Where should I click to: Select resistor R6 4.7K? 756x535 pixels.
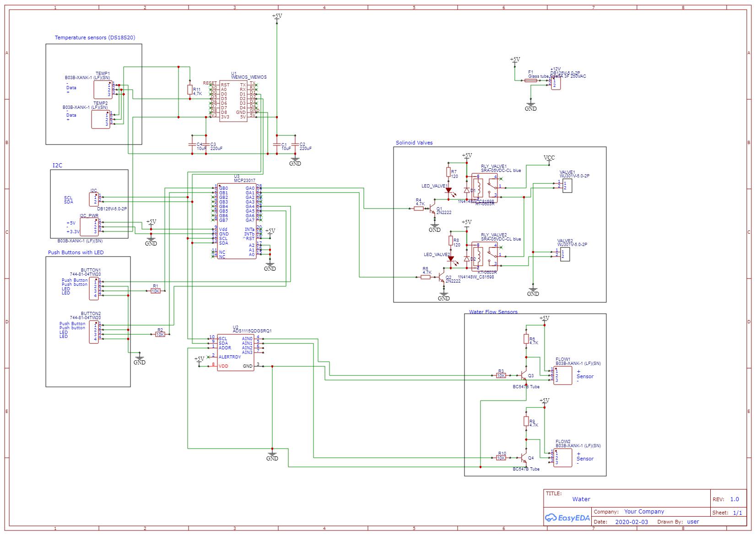526,339
